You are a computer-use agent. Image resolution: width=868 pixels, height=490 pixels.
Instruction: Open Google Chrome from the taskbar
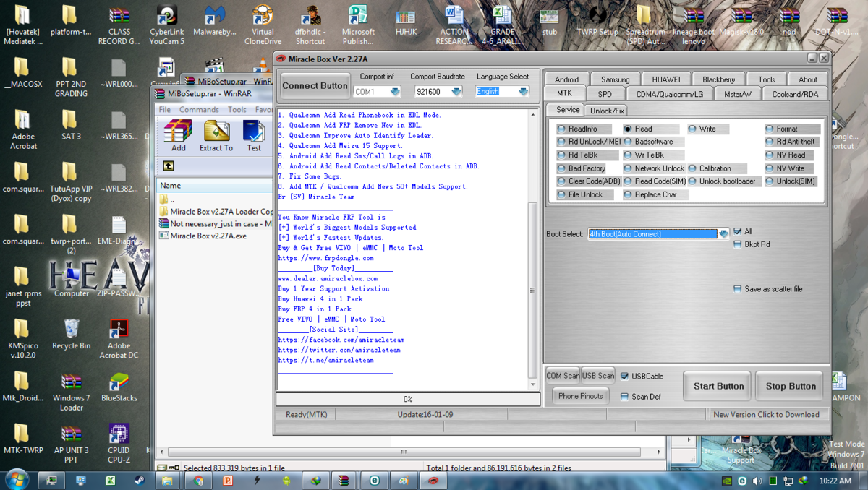tap(198, 480)
